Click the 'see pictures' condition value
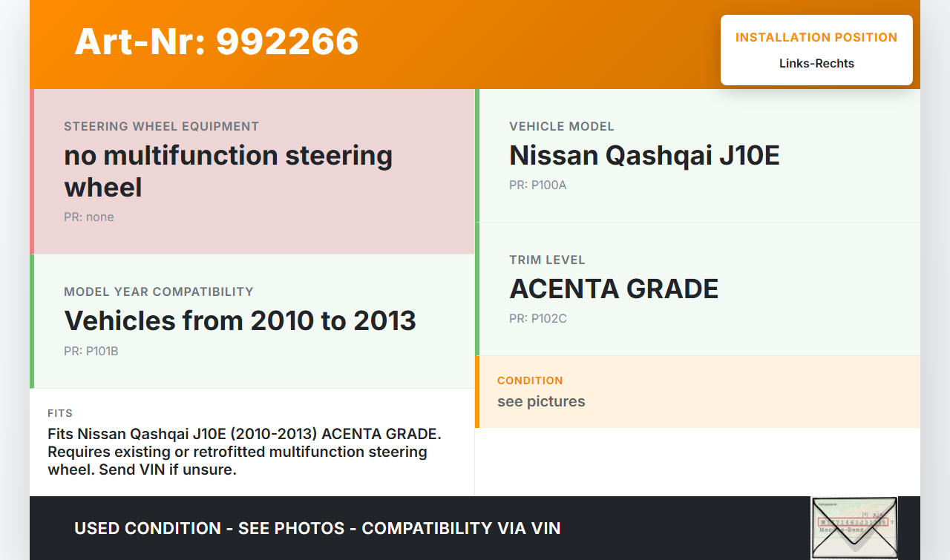 coord(541,401)
